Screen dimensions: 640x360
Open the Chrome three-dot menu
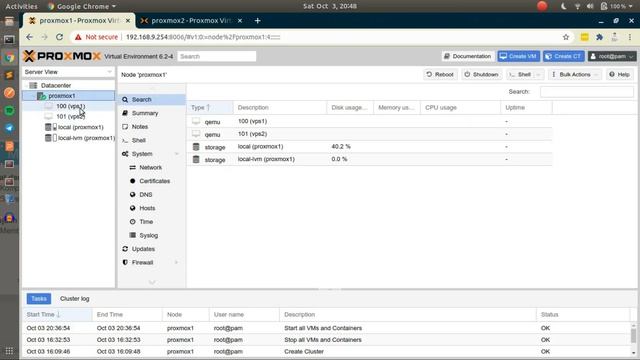630,37
